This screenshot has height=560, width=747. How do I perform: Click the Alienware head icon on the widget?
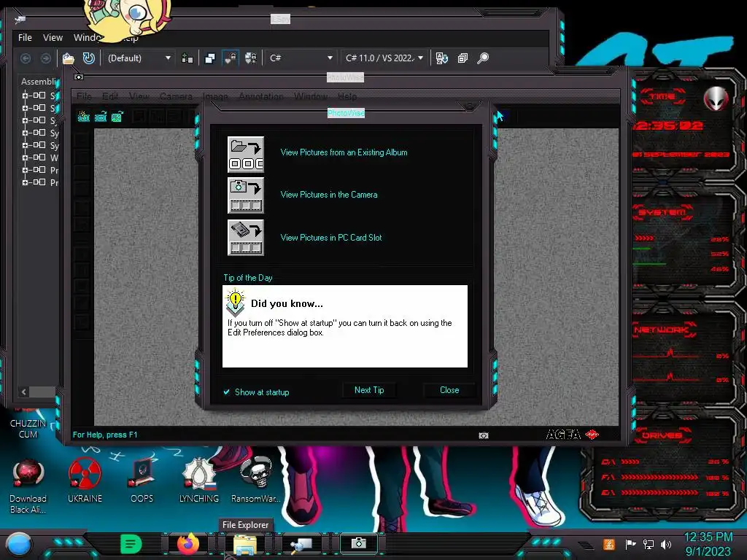716,98
